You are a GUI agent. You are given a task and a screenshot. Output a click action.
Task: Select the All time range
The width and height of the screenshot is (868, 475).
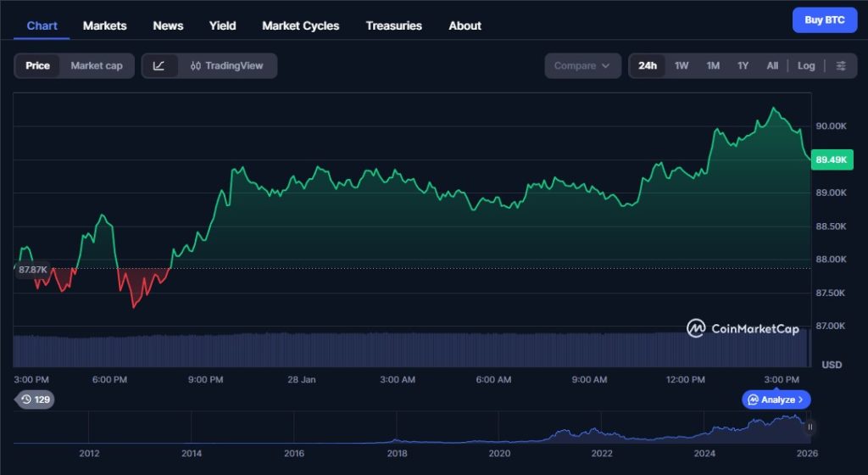(x=772, y=66)
